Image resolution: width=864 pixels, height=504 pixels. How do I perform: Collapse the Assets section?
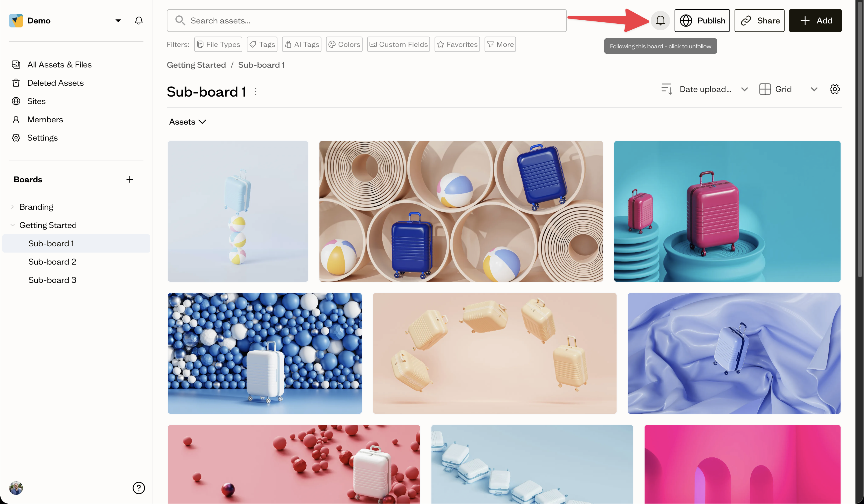(x=187, y=122)
